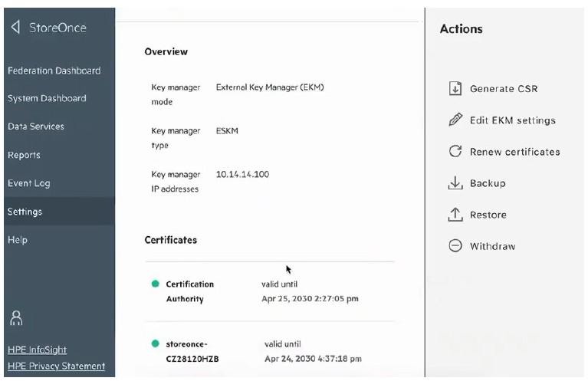Choose the Renew certificates action

tap(515, 152)
